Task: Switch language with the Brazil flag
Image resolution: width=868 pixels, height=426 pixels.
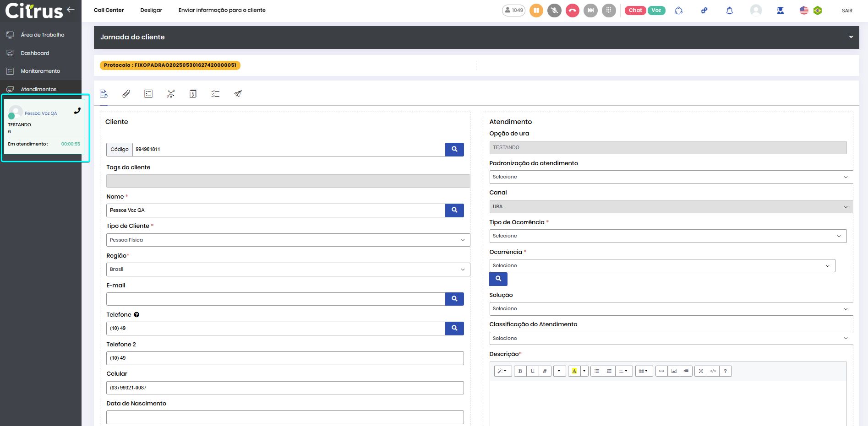Action: point(818,11)
